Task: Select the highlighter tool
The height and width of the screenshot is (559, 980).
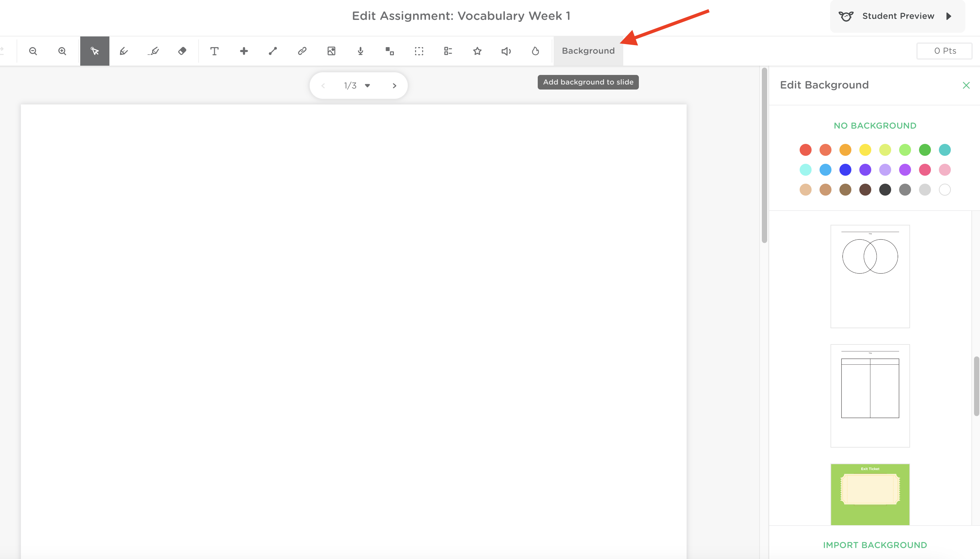Action: (153, 51)
